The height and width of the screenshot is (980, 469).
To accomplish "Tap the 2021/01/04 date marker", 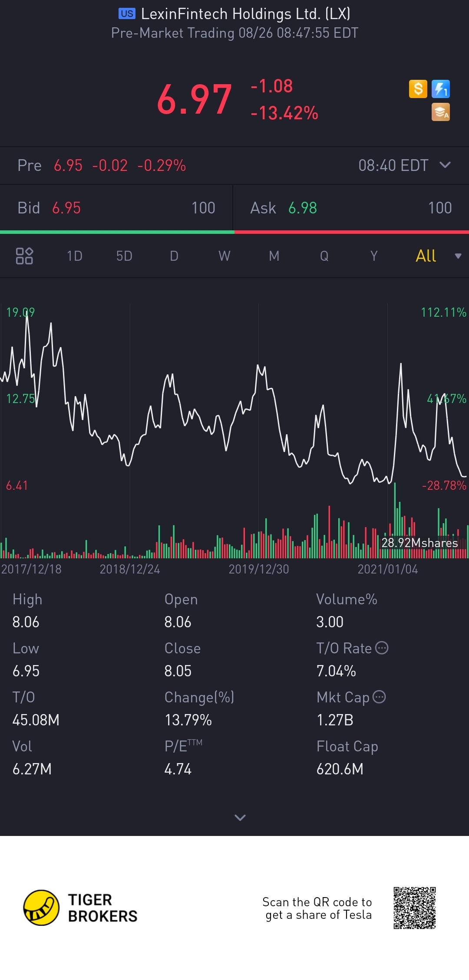I will click(388, 569).
